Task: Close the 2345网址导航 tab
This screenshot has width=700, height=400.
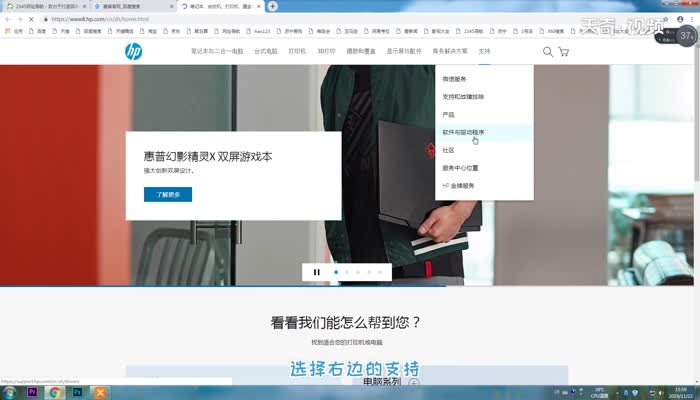Action: coord(84,6)
